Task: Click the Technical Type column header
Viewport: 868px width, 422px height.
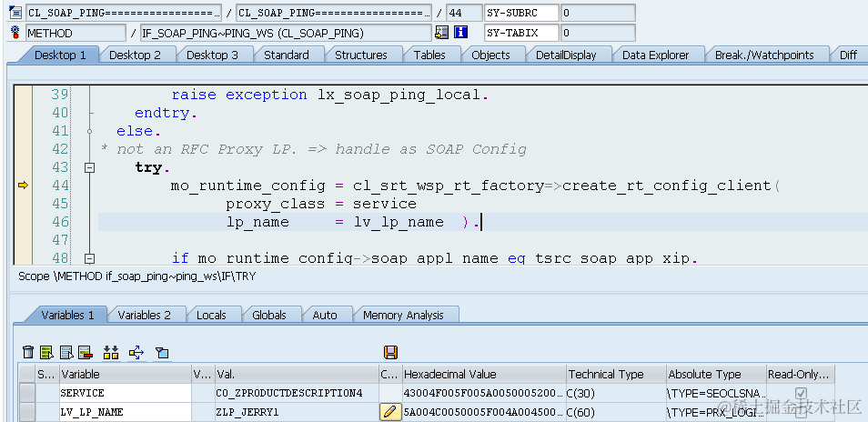Action: click(616, 375)
